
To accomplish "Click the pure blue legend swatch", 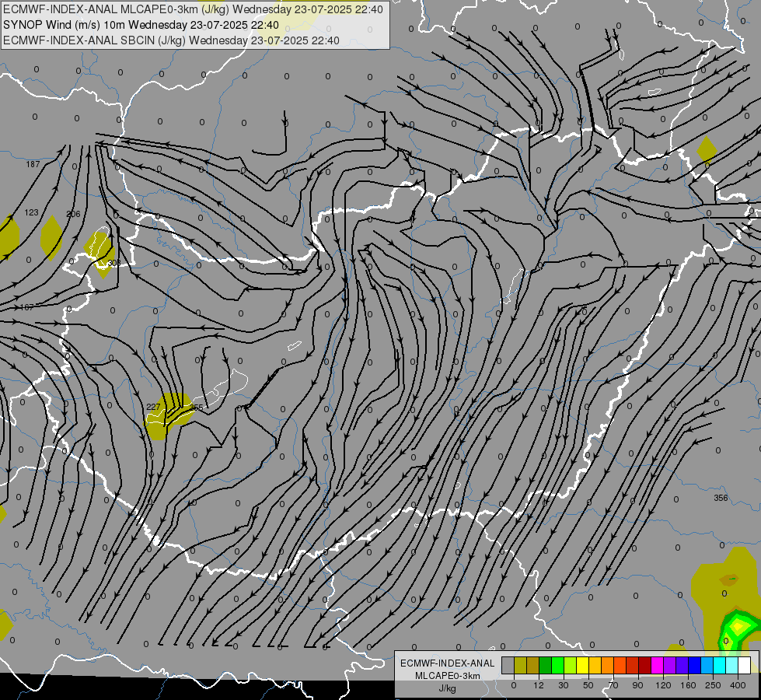I will 695,665.
